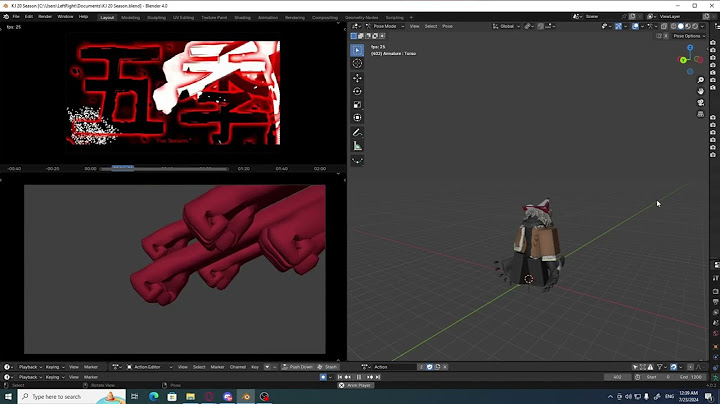
Task: Pick the Measure ruler tool
Action: (357, 146)
